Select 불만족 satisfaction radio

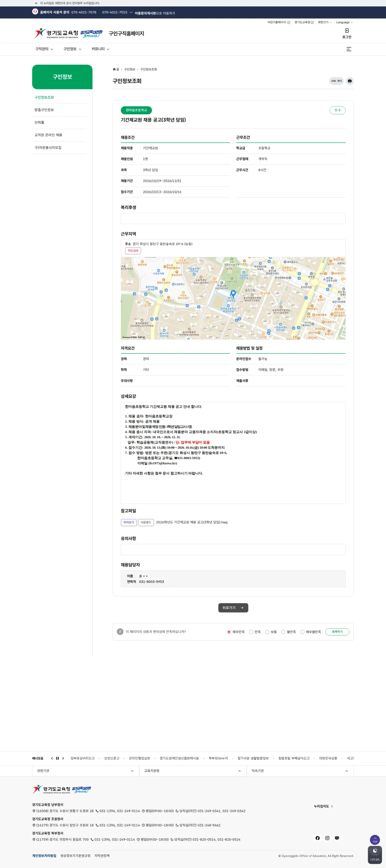(x=283, y=632)
